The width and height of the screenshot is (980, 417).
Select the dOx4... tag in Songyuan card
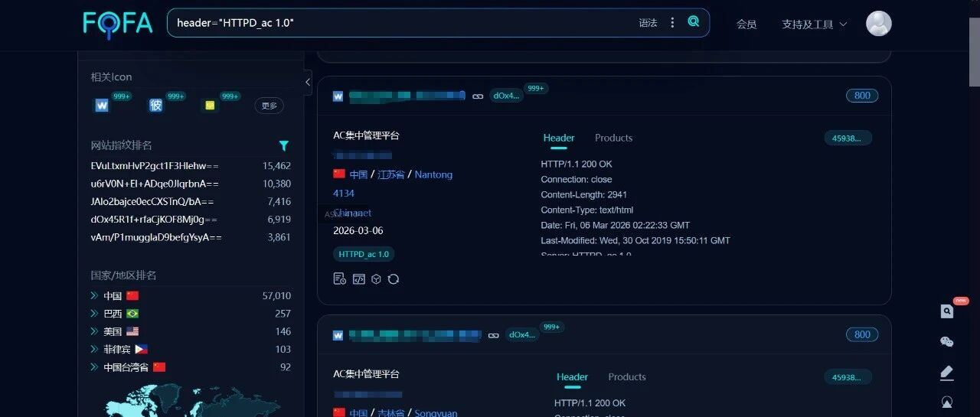tap(522, 334)
